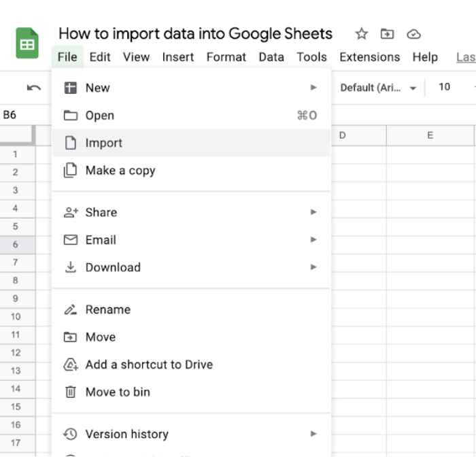The width and height of the screenshot is (476, 457).
Task: Click the clock icon beside Version history
Action: 70,434
